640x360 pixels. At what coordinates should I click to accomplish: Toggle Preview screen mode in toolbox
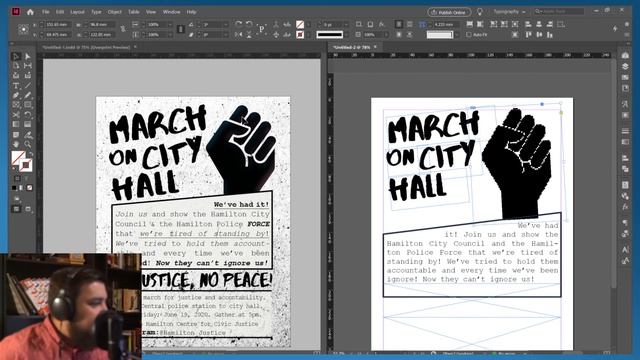(x=27, y=209)
